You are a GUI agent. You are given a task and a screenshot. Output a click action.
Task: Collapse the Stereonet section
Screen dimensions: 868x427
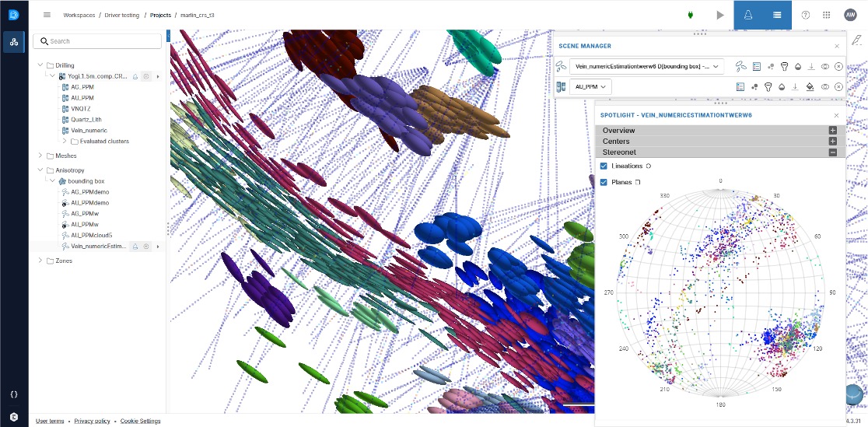832,152
